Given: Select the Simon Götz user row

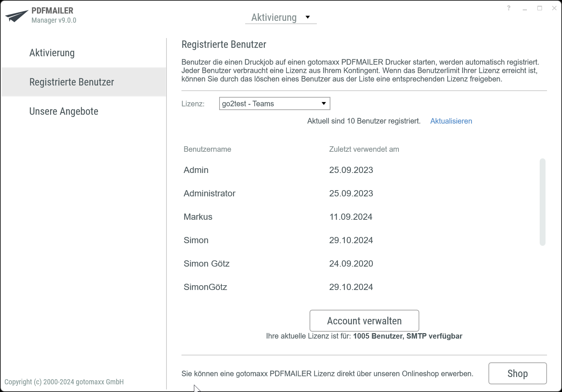Looking at the screenshot, I should pos(360,264).
